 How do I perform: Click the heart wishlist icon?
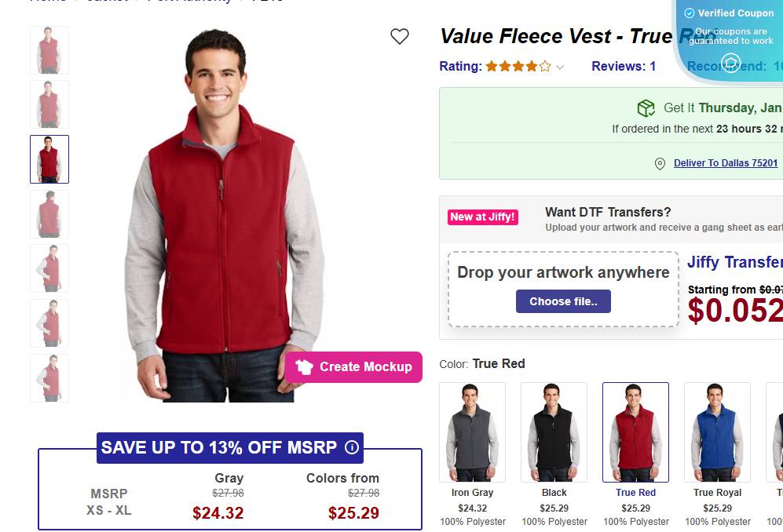(400, 36)
